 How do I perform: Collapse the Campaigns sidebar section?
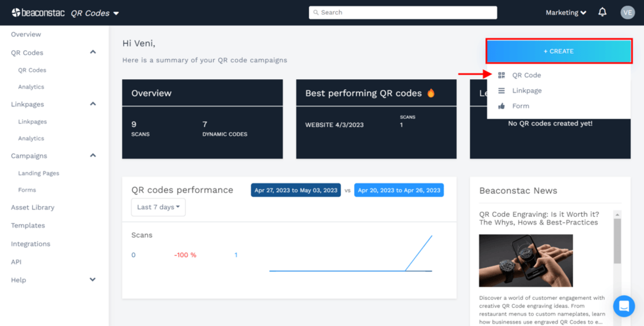(93, 155)
